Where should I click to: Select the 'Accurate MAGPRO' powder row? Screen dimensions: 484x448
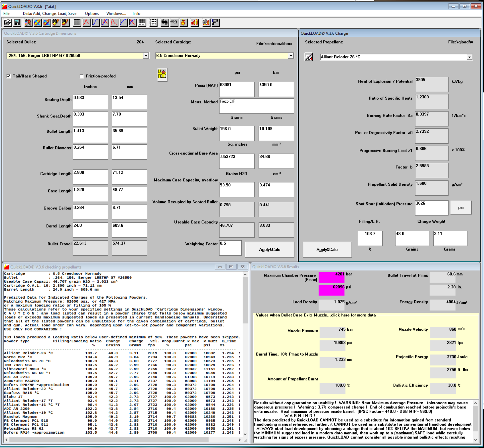click(x=122, y=381)
